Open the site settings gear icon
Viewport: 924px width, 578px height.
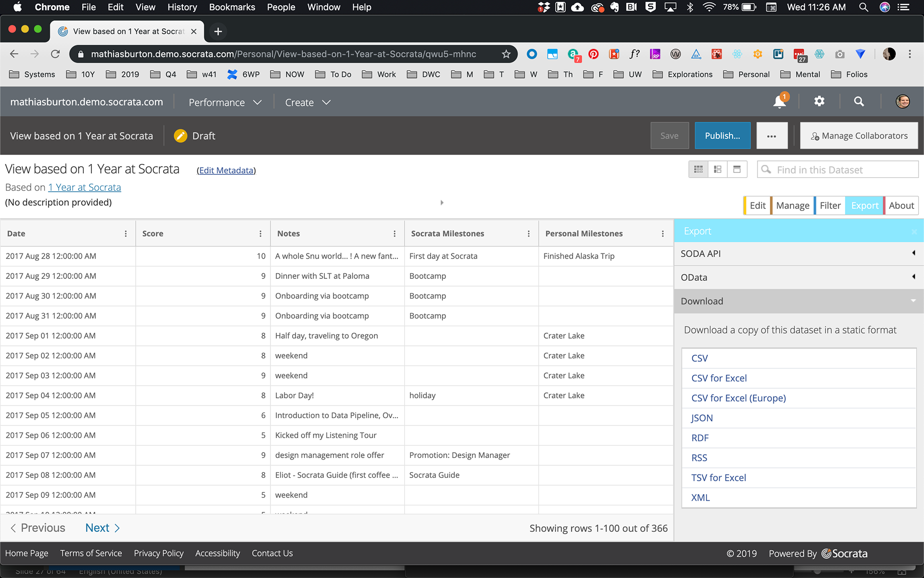(819, 101)
